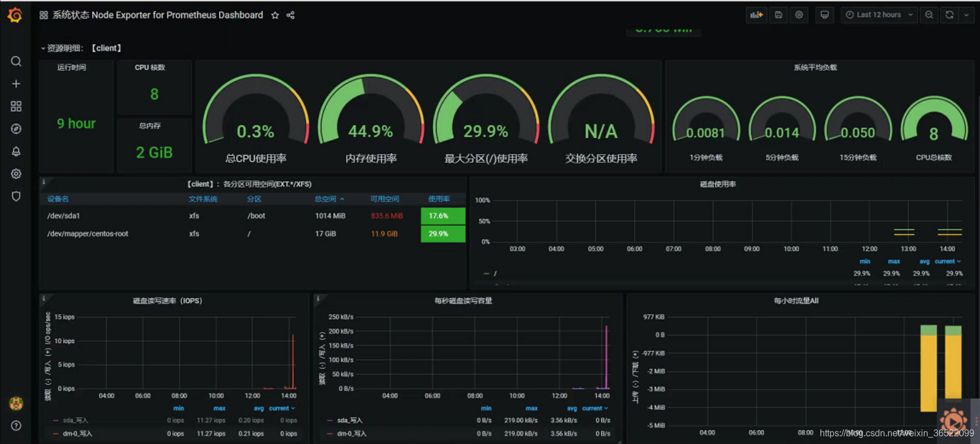
Task: Show info tooltip on 每秒磁盘读写容量 panel
Action: [318, 298]
